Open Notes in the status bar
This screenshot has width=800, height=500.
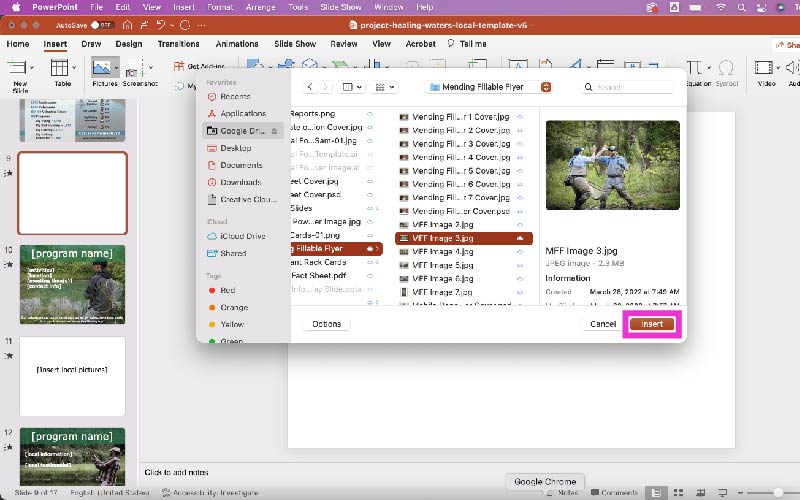pyautogui.click(x=562, y=492)
